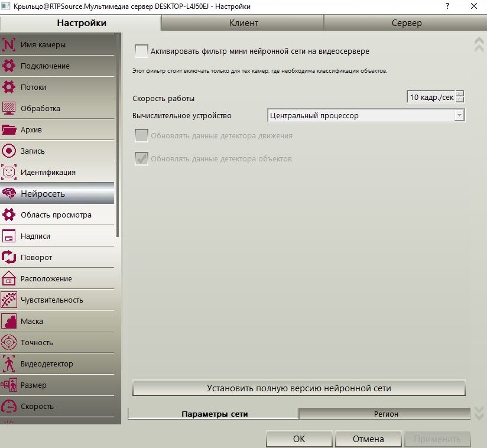Viewport: 487px width, 448px height.
Task: Open the Расположение house icon
Action: coord(9,278)
